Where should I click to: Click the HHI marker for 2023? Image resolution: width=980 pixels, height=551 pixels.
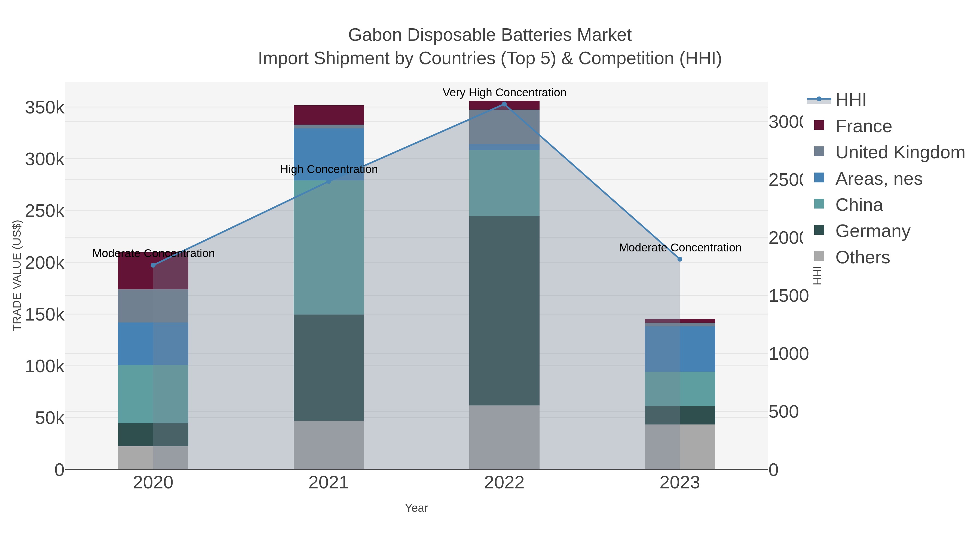tap(680, 259)
